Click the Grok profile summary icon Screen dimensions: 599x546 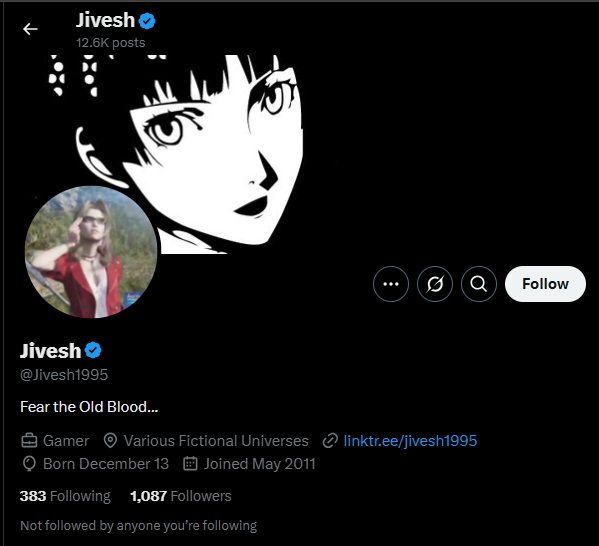(x=435, y=284)
